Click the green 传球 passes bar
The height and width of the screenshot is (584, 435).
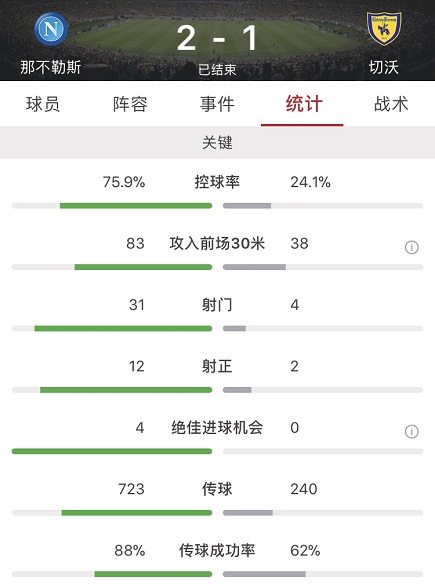coord(137,513)
